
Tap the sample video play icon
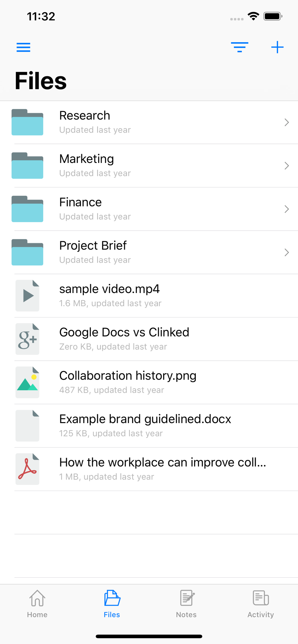[27, 296]
